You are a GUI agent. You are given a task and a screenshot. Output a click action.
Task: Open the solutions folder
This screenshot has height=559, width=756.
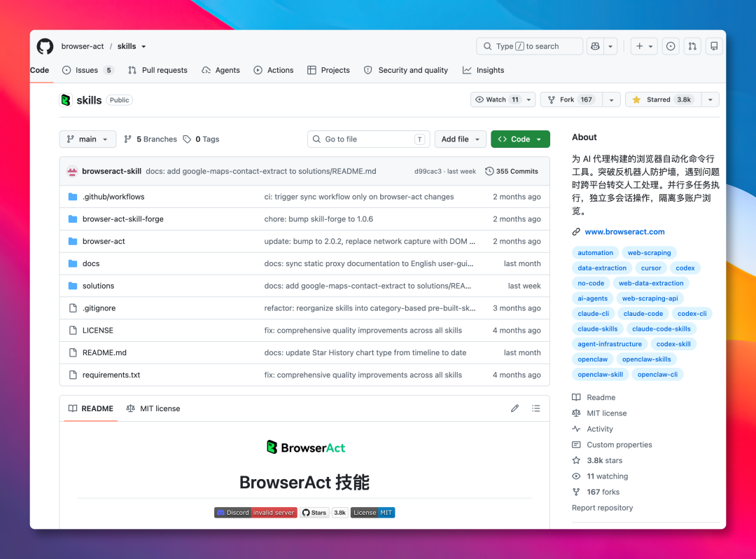coord(99,286)
